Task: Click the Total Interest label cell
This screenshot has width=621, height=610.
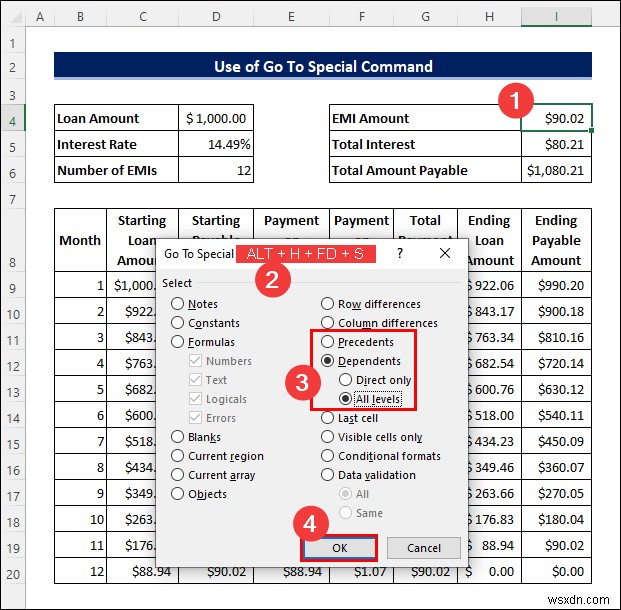Action: (x=425, y=144)
